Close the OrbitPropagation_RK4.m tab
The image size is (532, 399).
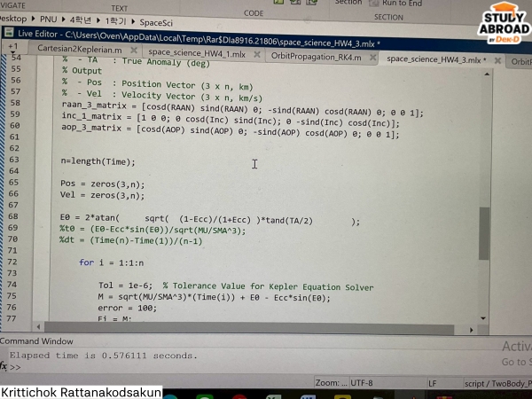coord(372,56)
